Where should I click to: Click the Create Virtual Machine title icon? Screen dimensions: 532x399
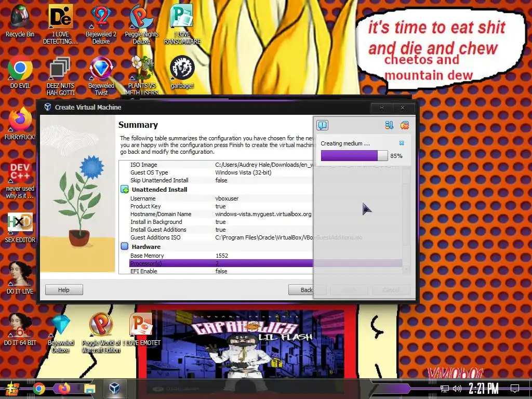[x=48, y=107]
